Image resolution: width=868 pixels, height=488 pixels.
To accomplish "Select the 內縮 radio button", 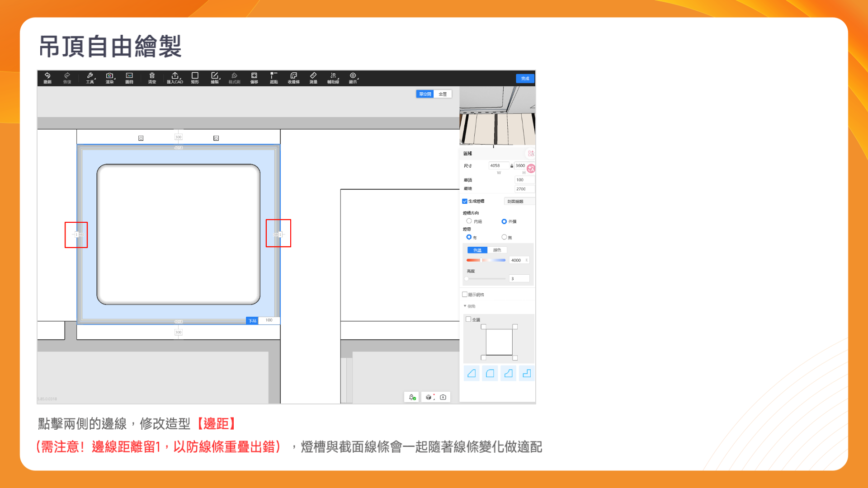I will click(x=469, y=221).
